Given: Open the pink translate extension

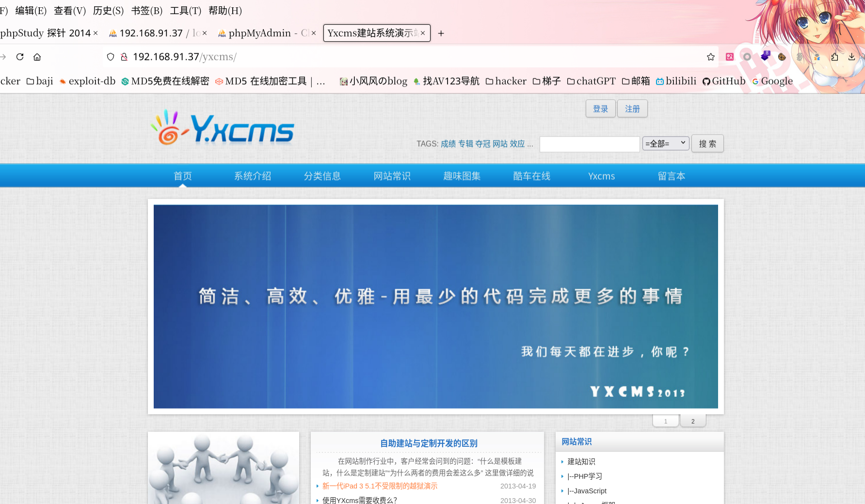Looking at the screenshot, I should [x=730, y=57].
